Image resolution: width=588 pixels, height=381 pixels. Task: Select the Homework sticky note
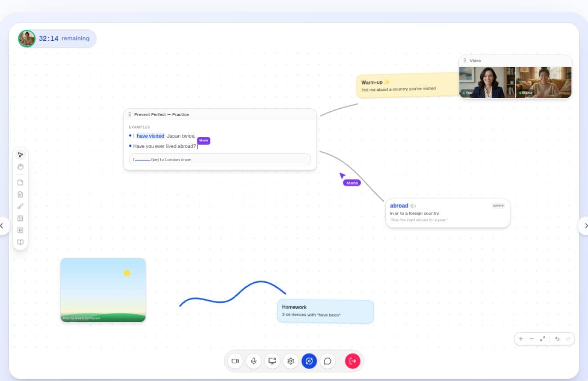(325, 311)
